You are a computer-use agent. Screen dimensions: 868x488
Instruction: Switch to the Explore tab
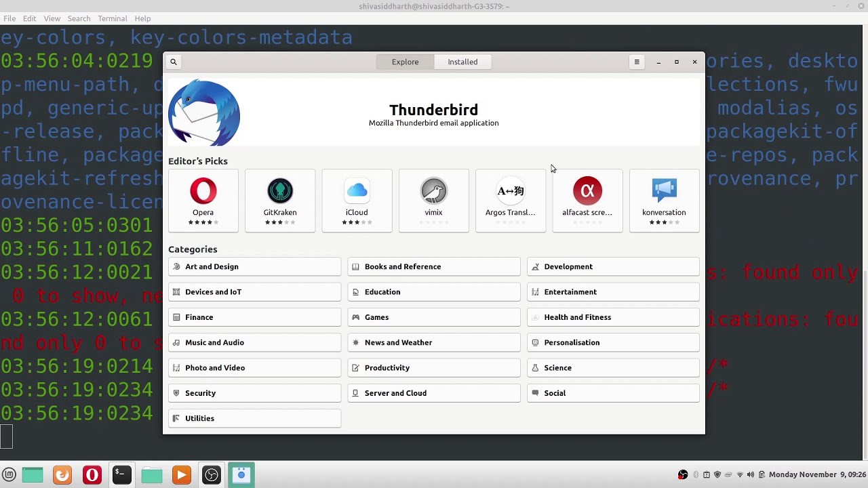(x=405, y=62)
